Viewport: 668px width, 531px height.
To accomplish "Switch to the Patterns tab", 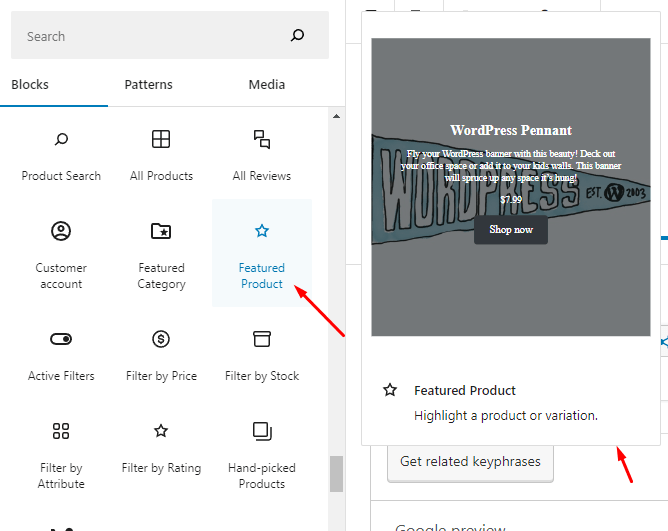I will (x=148, y=84).
